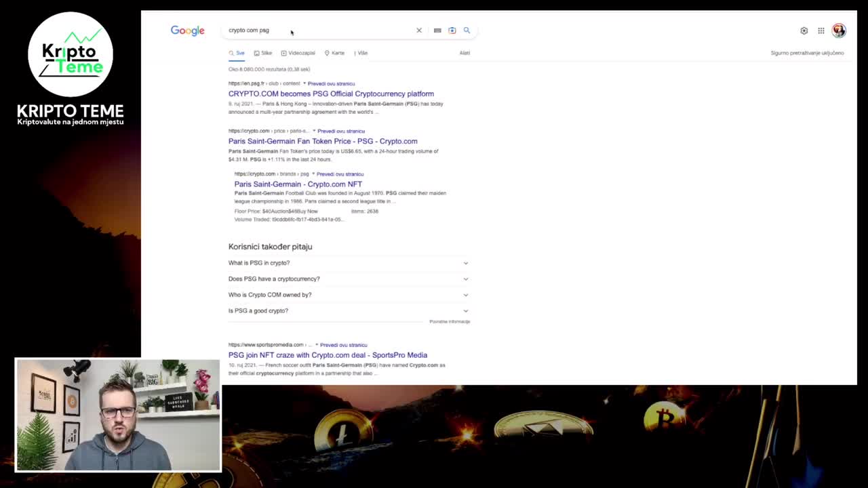Search by image using the camera icon
Viewport: 868px width, 488px height.
452,30
